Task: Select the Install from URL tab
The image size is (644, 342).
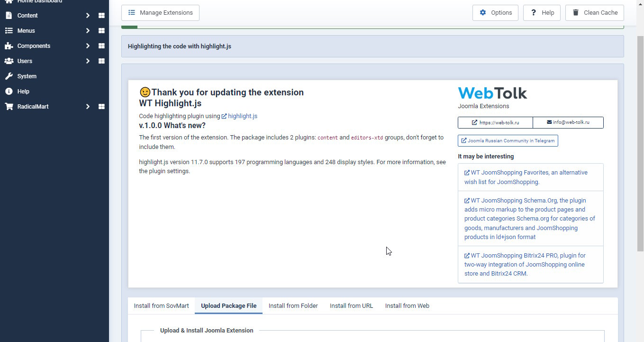Action: tap(352, 306)
